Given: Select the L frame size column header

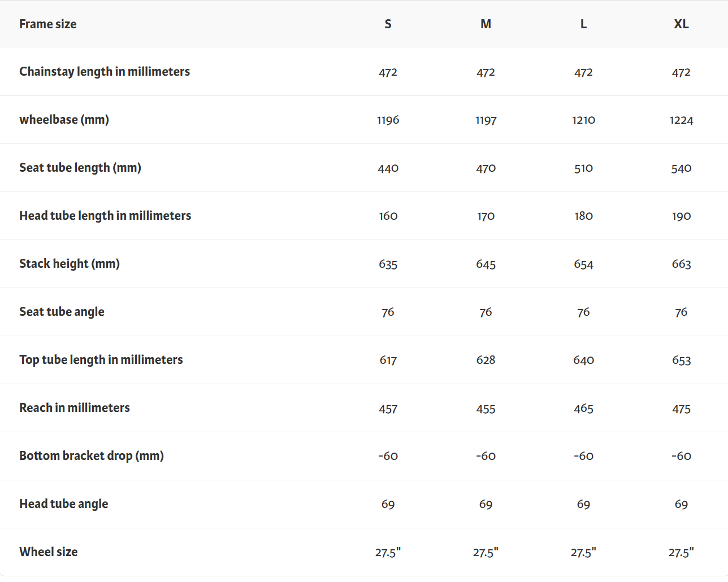Looking at the screenshot, I should pyautogui.click(x=583, y=24).
